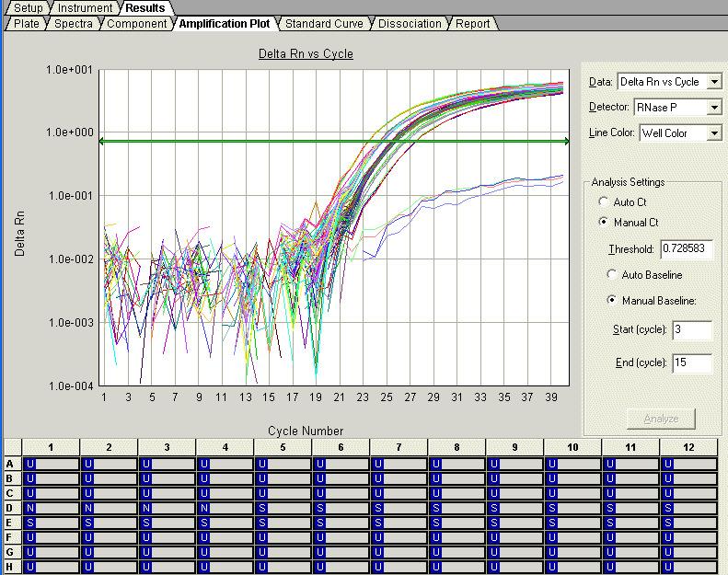Choose the Manual Baseline option
This screenshot has height=575, width=728.
coord(612,300)
